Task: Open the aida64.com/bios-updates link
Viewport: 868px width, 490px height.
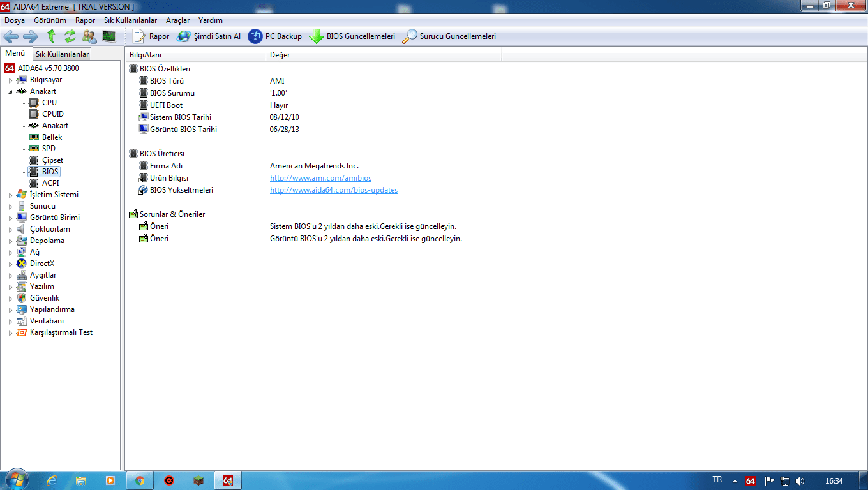Action: coord(334,190)
